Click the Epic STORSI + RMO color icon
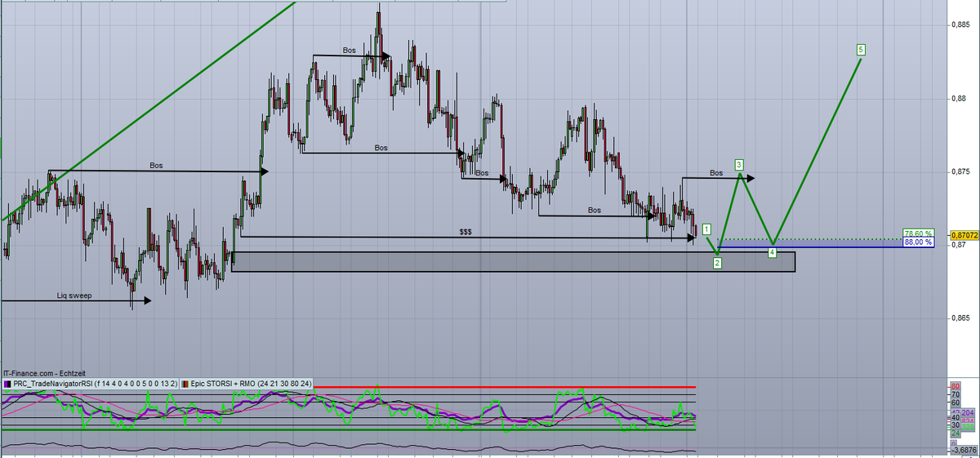 point(184,383)
